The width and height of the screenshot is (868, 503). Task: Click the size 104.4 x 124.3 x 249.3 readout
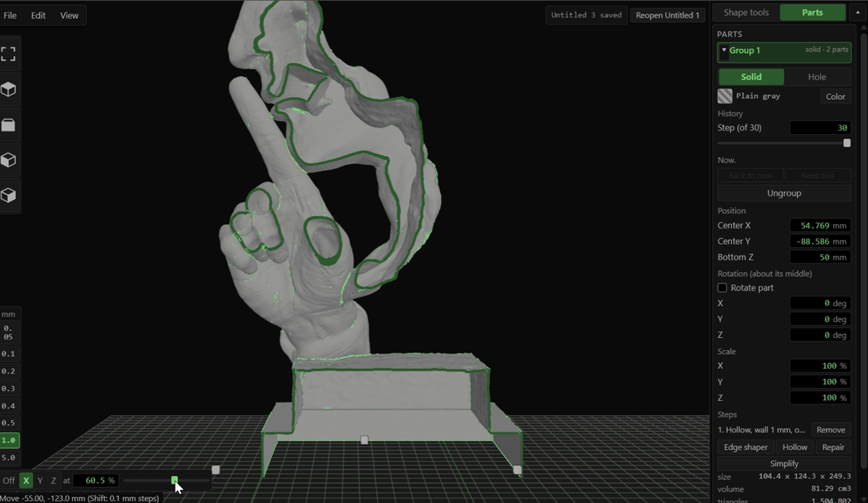pos(784,476)
